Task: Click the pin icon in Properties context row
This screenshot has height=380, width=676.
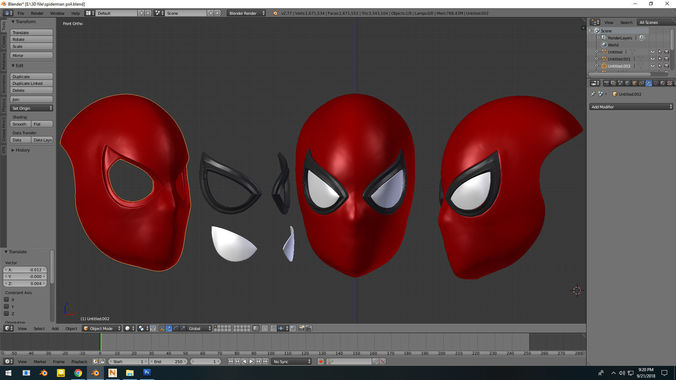Action: coord(593,94)
